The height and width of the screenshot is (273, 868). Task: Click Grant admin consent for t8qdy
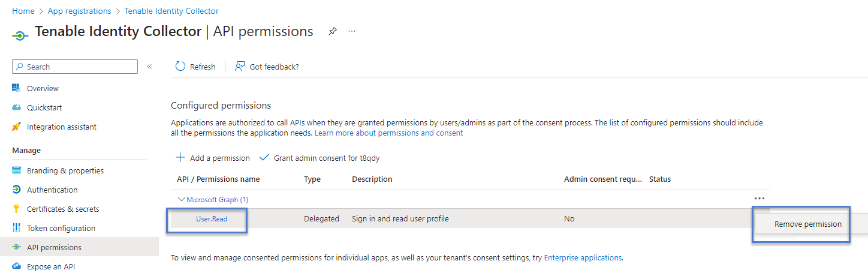[x=327, y=158]
